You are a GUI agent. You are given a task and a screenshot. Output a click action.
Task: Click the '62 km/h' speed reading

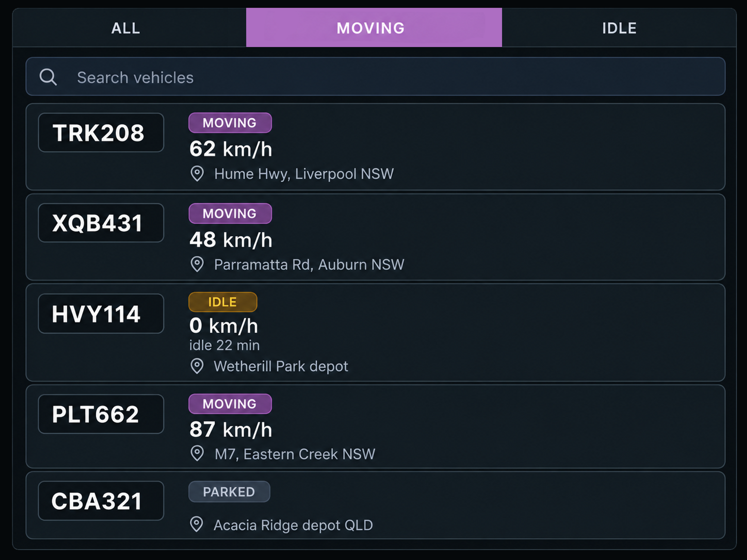[231, 149]
